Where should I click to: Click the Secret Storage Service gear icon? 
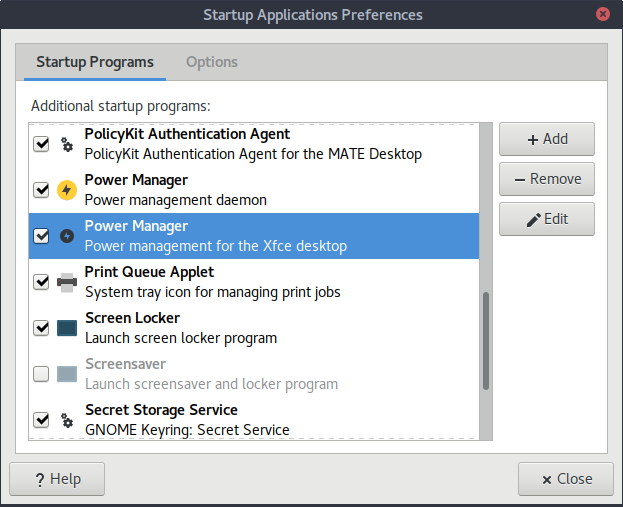click(x=67, y=420)
